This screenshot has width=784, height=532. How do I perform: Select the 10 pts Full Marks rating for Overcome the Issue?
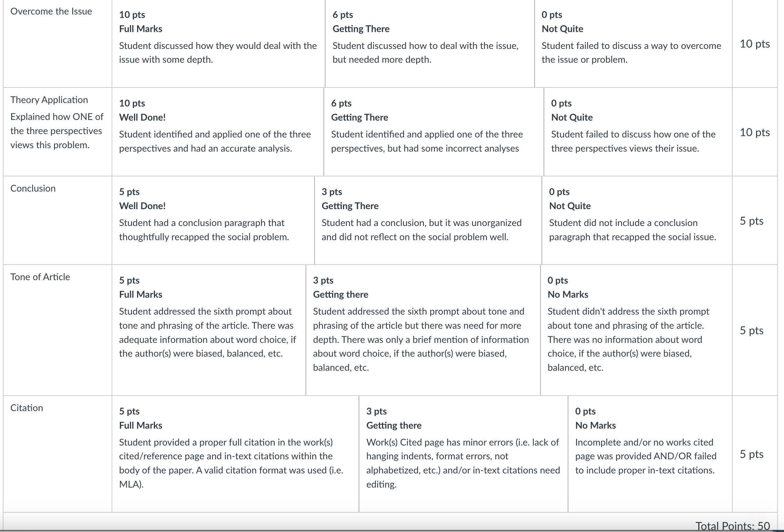click(218, 43)
